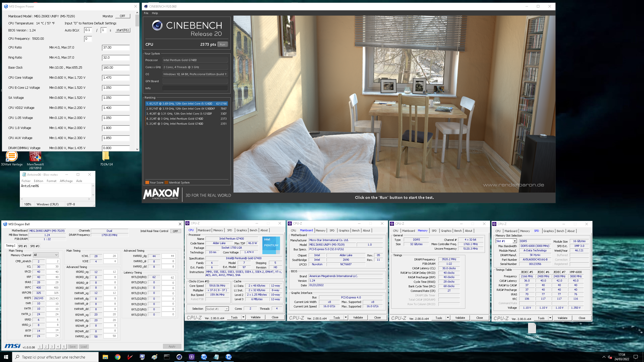Open Bench tab in first CPU-Z window
644x362 pixels.
253,230
